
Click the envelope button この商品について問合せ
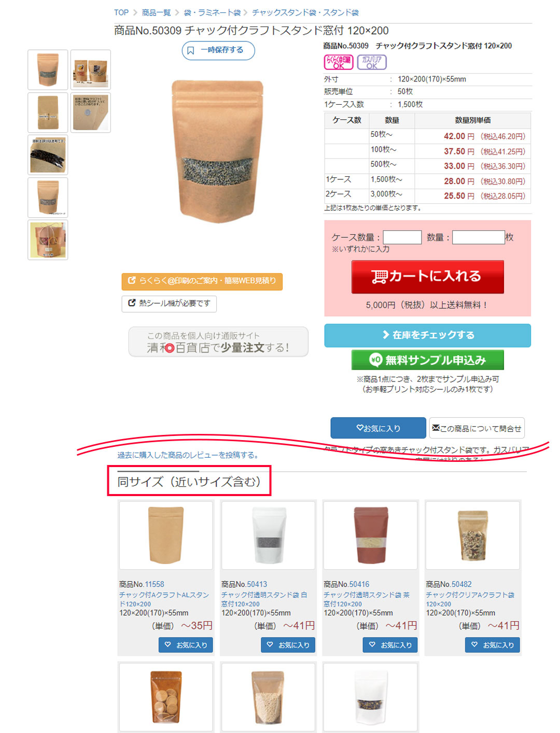477,428
